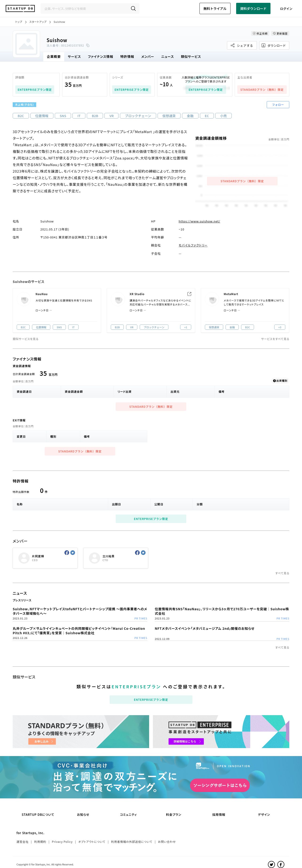Click the 無料トライアル button
This screenshot has height=868, width=302.
coord(215,8)
